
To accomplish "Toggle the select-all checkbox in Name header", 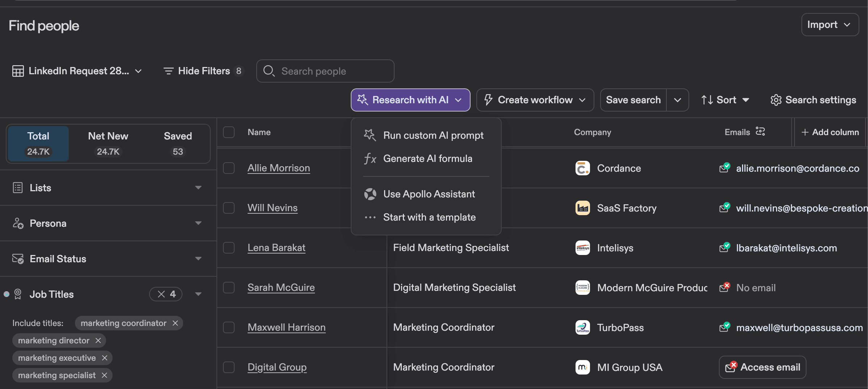I will tap(229, 132).
